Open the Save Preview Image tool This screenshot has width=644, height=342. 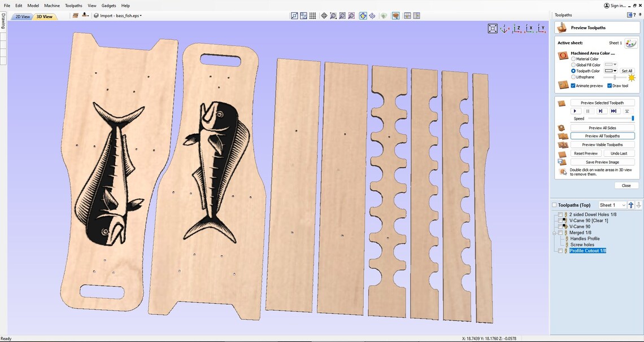click(x=602, y=162)
